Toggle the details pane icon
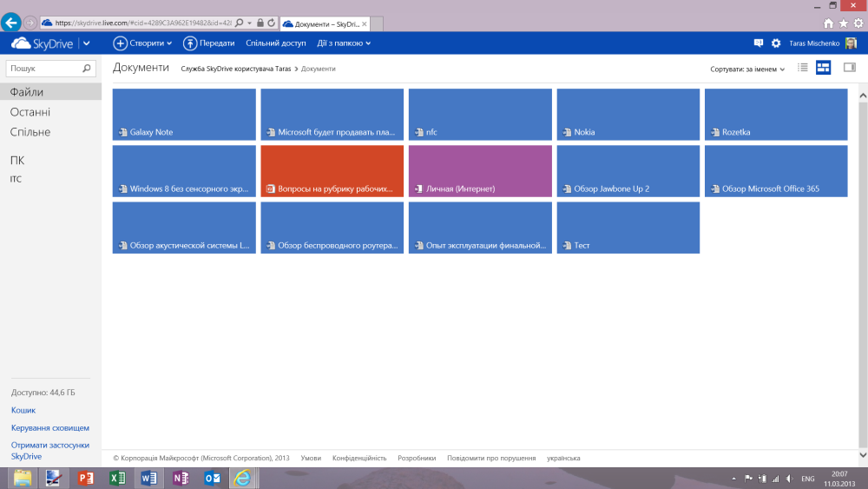868x489 pixels. pos(850,68)
